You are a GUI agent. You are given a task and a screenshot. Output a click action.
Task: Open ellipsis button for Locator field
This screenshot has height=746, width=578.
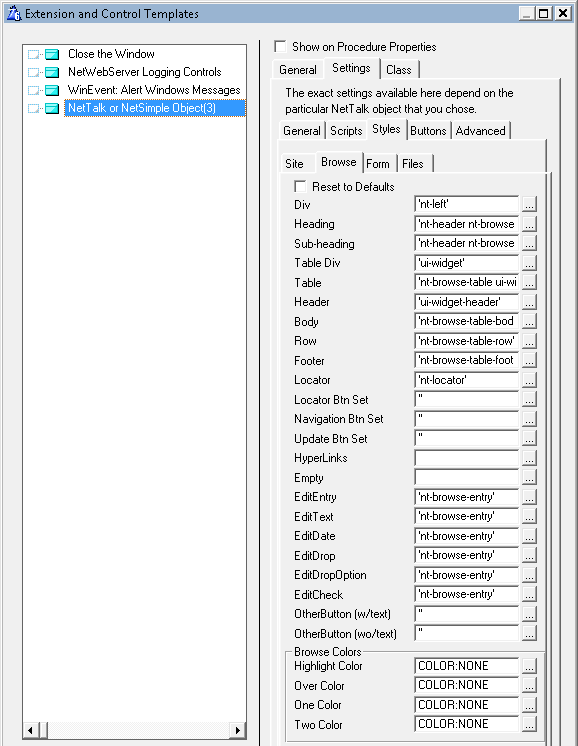(529, 380)
